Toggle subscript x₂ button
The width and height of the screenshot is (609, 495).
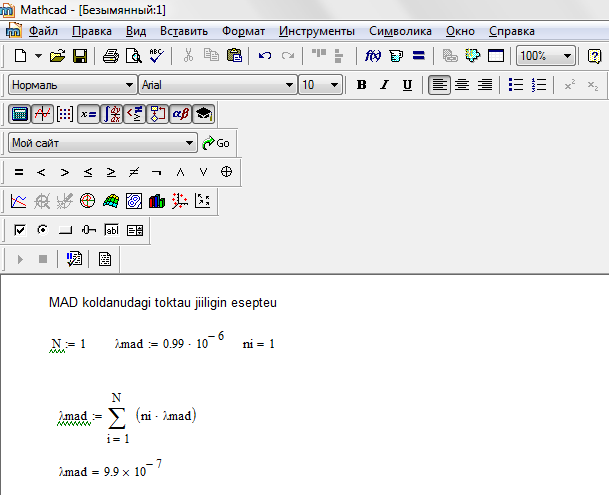(593, 85)
